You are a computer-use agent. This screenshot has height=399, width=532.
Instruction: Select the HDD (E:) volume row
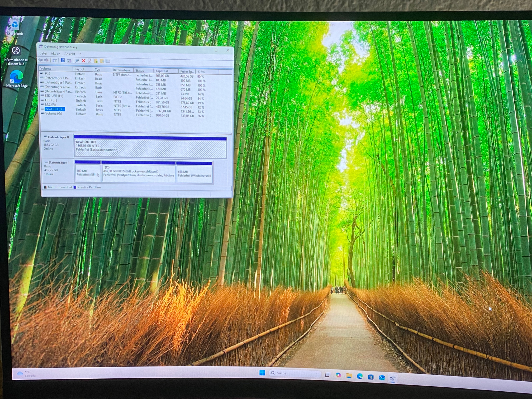51,100
